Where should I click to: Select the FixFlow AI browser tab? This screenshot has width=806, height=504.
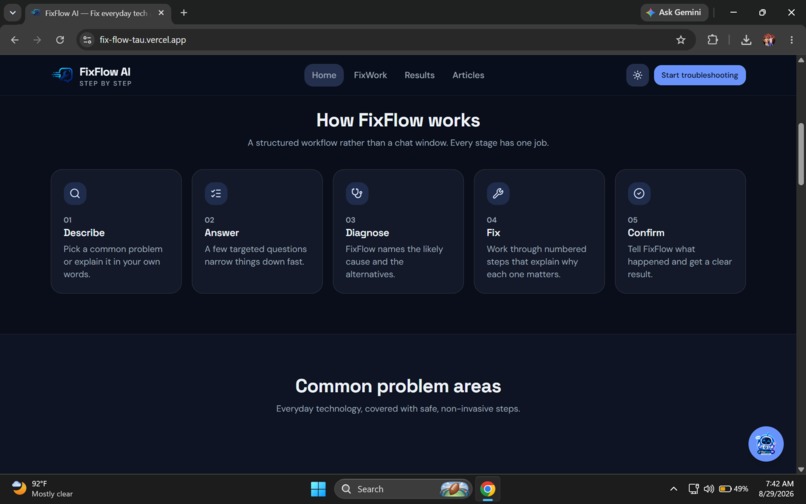click(x=98, y=13)
